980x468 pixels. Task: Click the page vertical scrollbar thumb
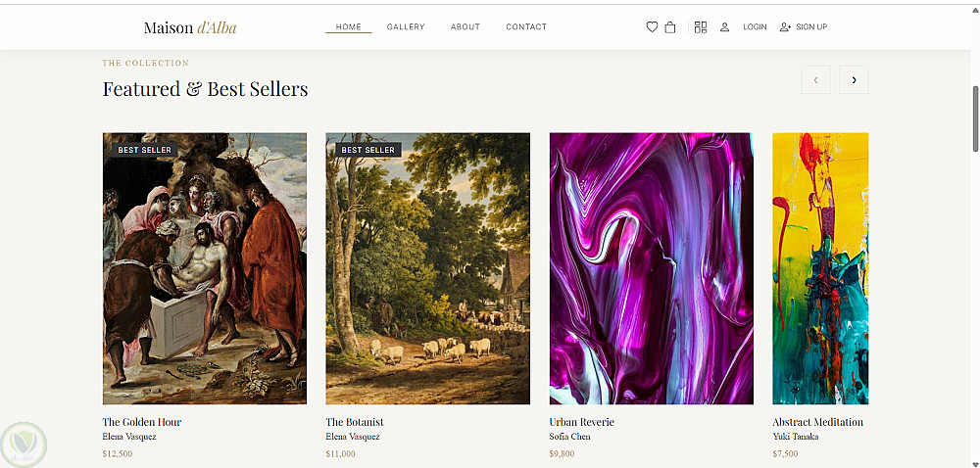(x=975, y=117)
